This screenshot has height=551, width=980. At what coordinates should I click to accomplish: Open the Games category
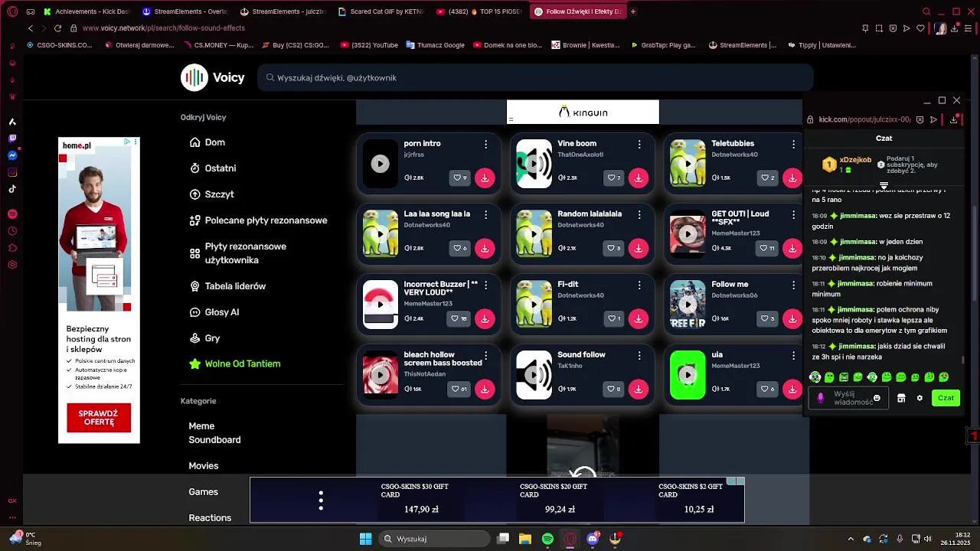(204, 492)
